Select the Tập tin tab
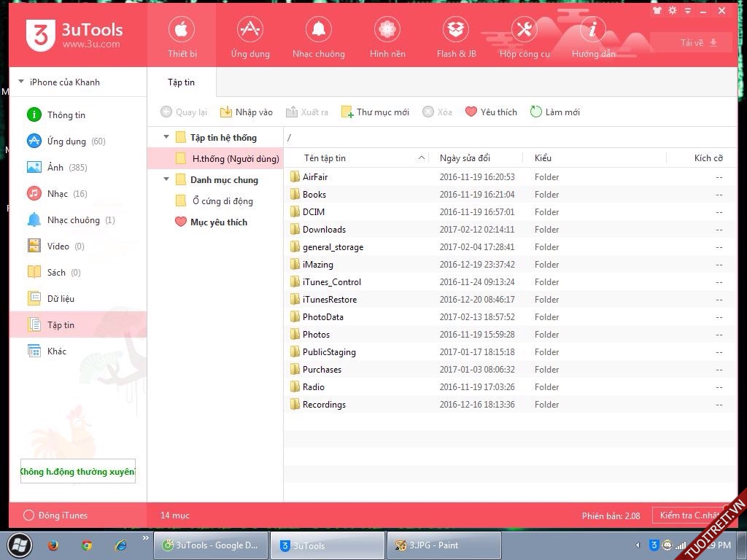The height and width of the screenshot is (560, 747). tap(181, 82)
